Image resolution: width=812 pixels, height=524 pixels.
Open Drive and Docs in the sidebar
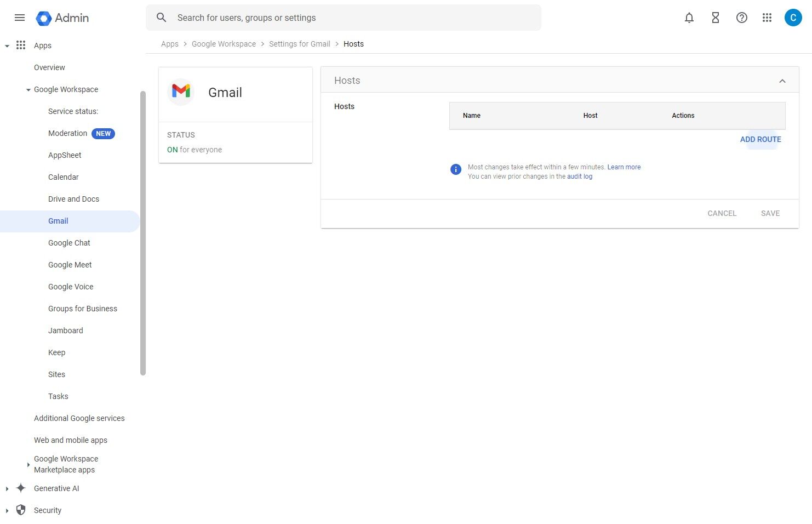73,199
